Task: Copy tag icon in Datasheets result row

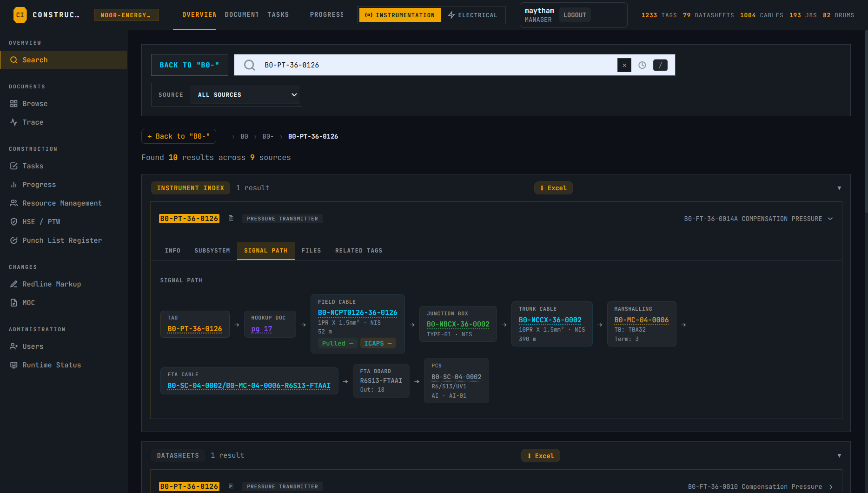Action: [231, 486]
